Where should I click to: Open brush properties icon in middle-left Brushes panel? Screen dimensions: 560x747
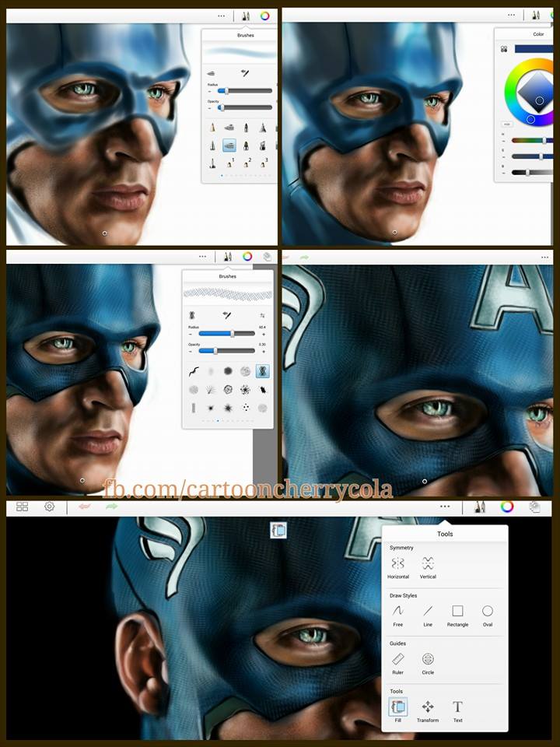click(192, 315)
